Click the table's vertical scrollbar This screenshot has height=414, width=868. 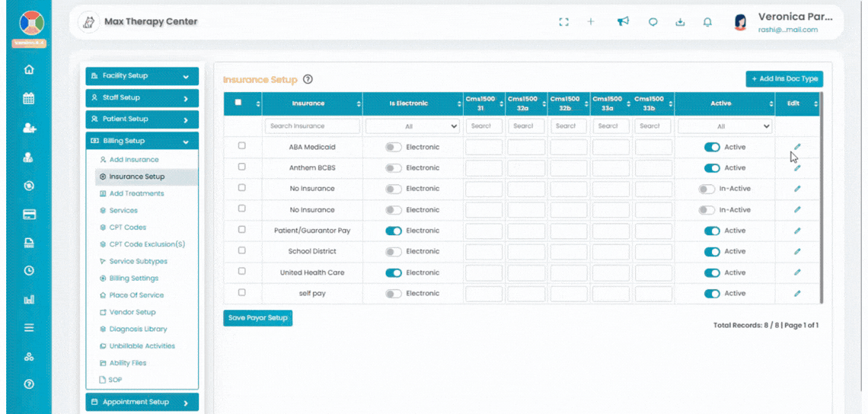click(x=822, y=198)
